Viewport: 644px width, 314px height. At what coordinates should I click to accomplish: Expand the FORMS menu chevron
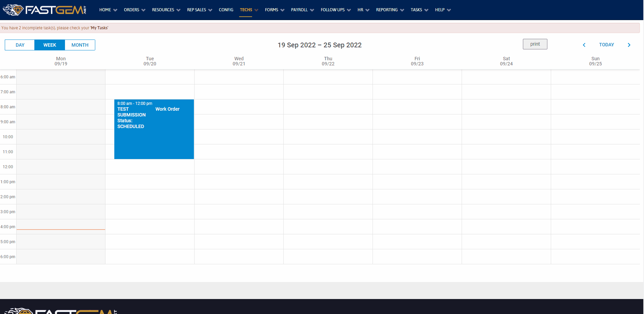pyautogui.click(x=283, y=10)
